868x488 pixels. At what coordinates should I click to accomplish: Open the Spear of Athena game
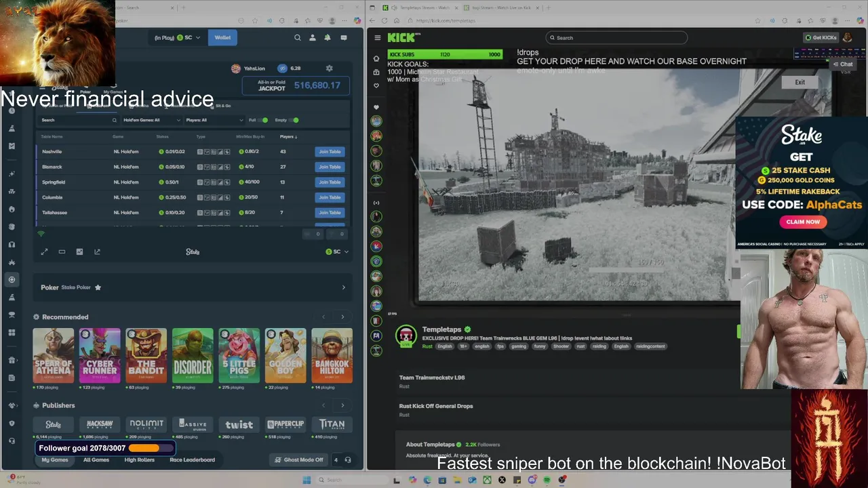54,356
